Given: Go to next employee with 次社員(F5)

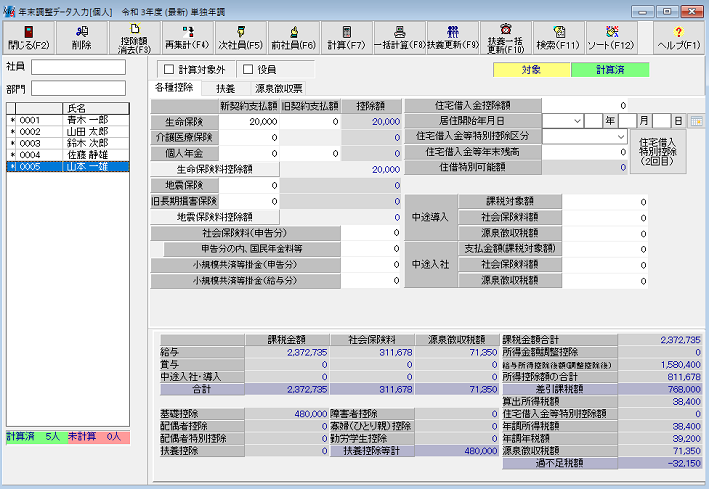Looking at the screenshot, I should [x=239, y=38].
